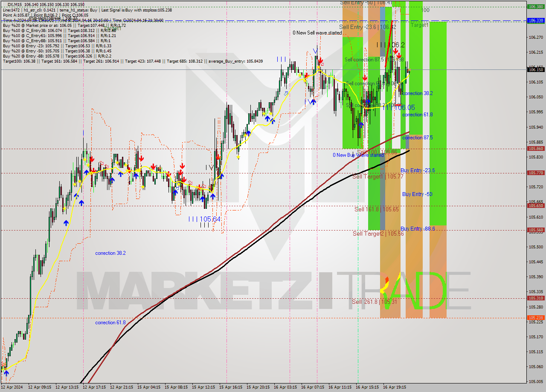Select the green 'Target1' label
Screen dimensions: 546x392
420,25
